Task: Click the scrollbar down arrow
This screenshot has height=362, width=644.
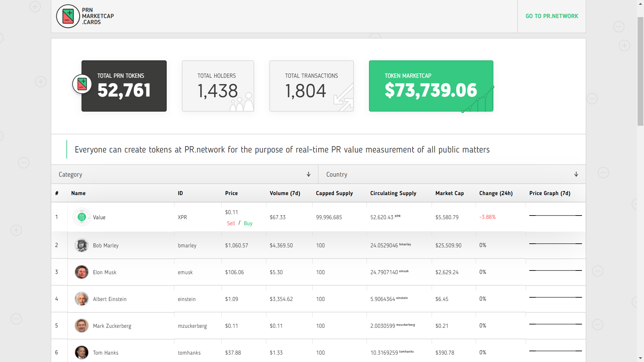Action: point(640,358)
